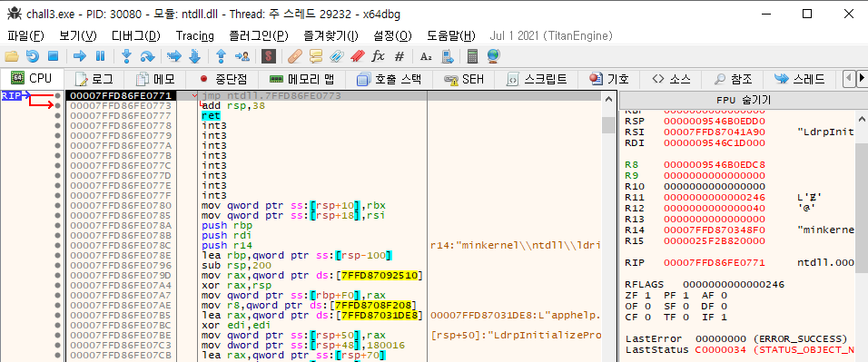Click the Functions fx icon
Screen dimensions: 868x362
[378, 56]
